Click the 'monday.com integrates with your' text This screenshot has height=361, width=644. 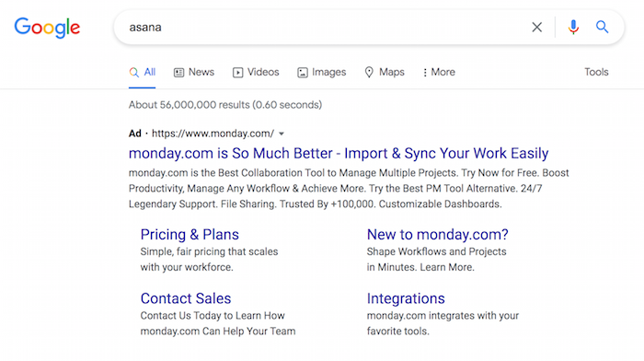coord(443,316)
